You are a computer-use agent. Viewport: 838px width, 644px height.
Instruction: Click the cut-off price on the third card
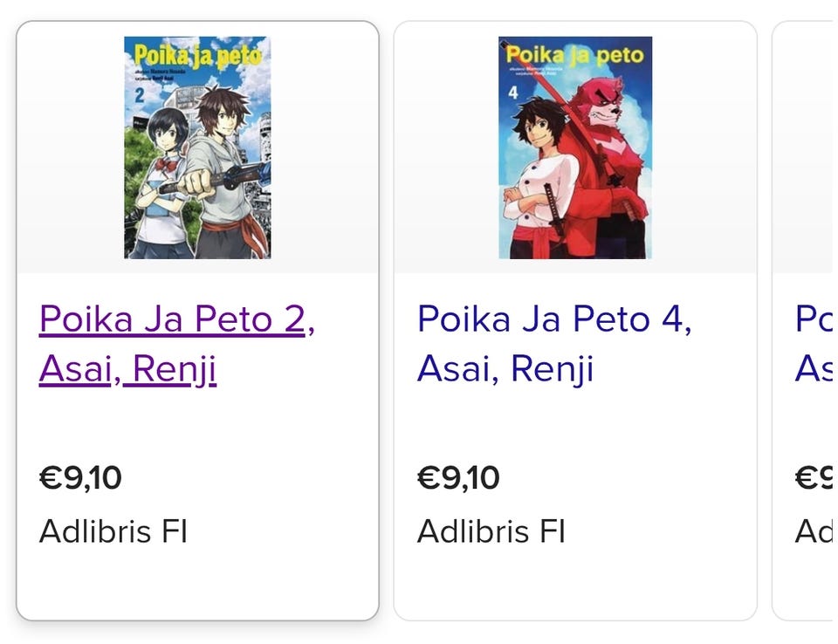click(814, 477)
